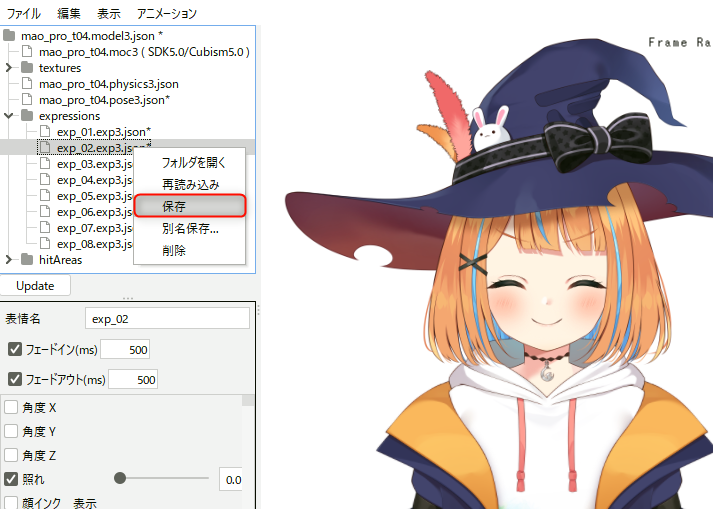The image size is (713, 509).
Task: Click the file icon for mao_pro_t04.physics3.json
Action: click(28, 84)
